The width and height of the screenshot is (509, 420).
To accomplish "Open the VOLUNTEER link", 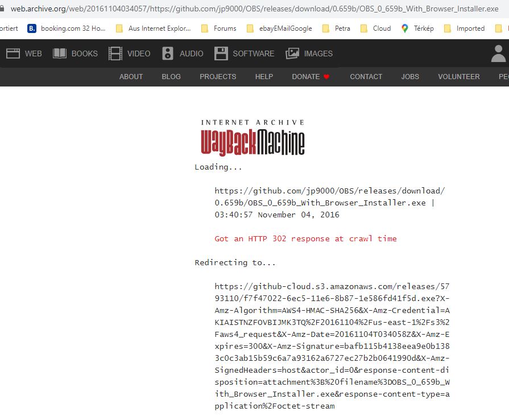I will click(459, 77).
